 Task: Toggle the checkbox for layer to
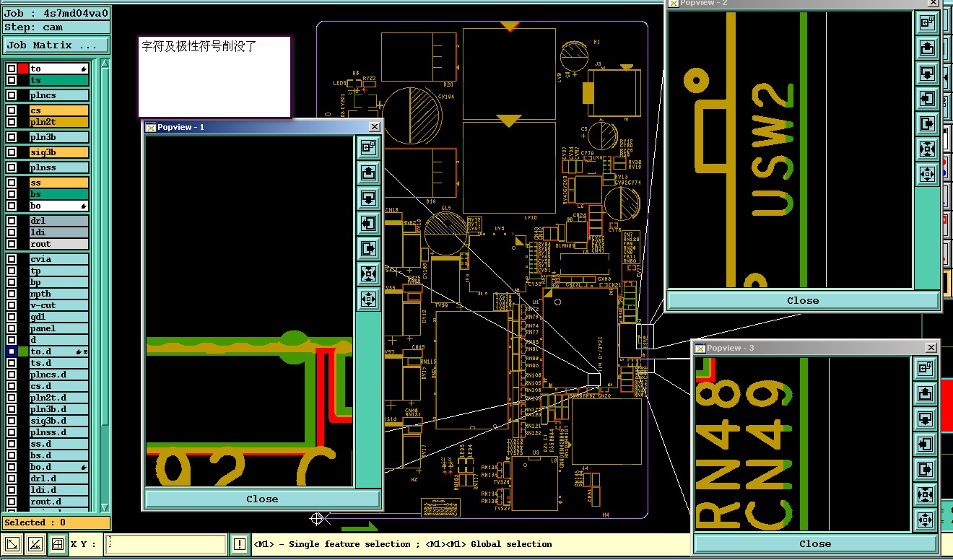point(12,69)
